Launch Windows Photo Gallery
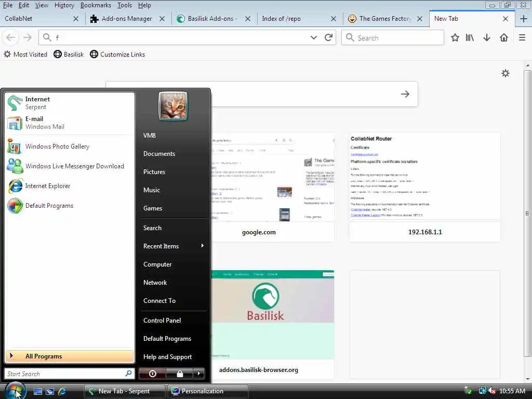 (x=70, y=147)
